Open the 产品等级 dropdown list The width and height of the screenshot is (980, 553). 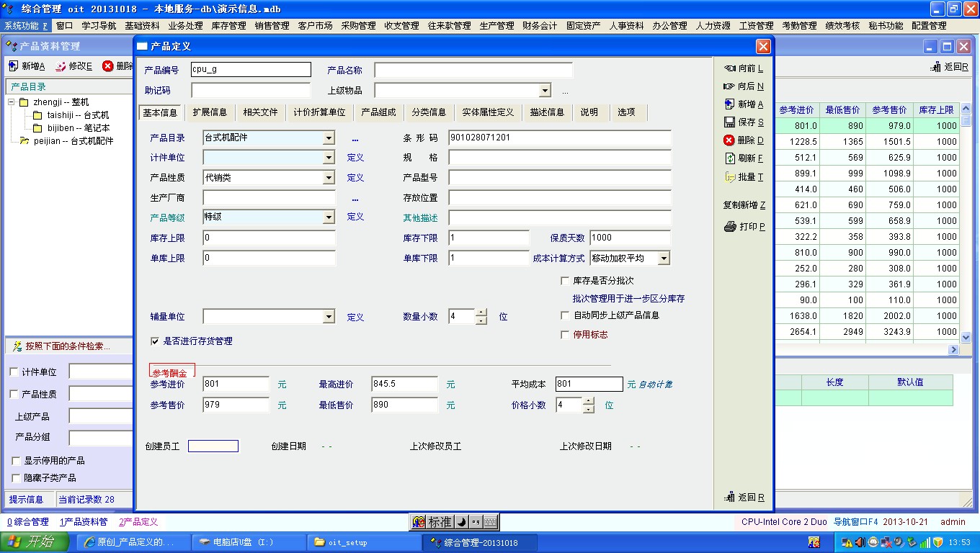point(329,217)
